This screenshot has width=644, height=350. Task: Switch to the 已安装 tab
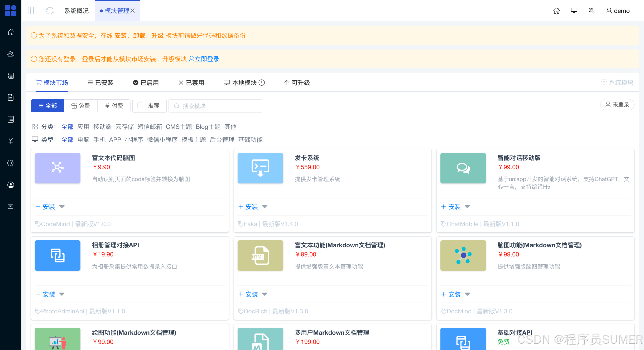click(x=100, y=83)
